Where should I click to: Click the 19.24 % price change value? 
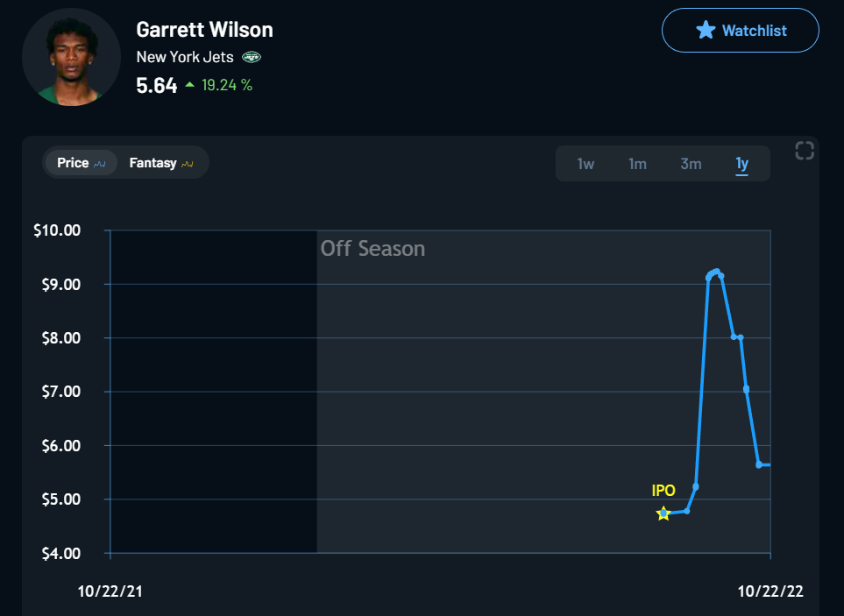coord(226,85)
